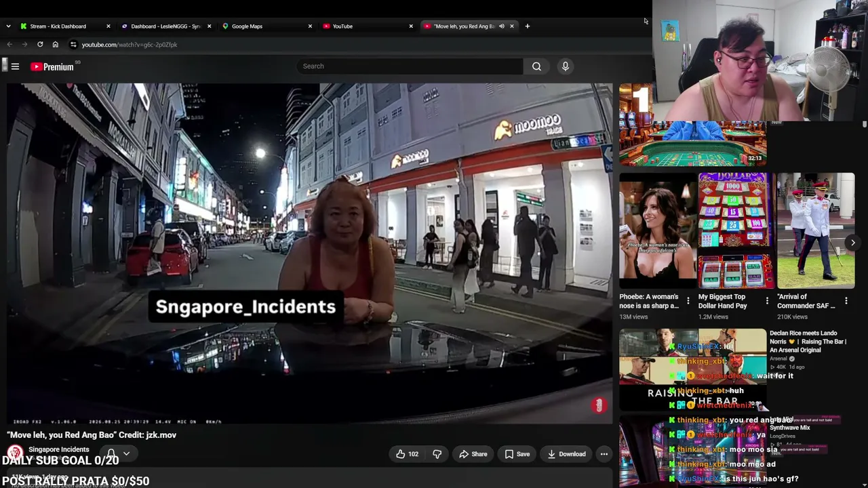Close the YouTube tab
The height and width of the screenshot is (488, 868).
point(410,26)
